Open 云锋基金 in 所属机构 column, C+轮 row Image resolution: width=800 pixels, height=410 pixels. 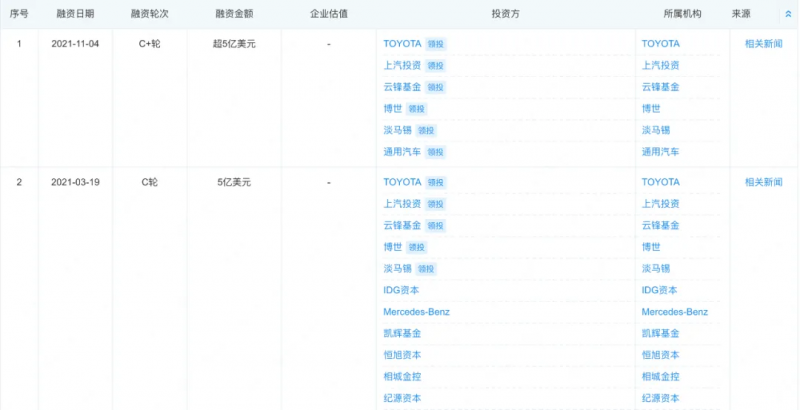(x=661, y=87)
